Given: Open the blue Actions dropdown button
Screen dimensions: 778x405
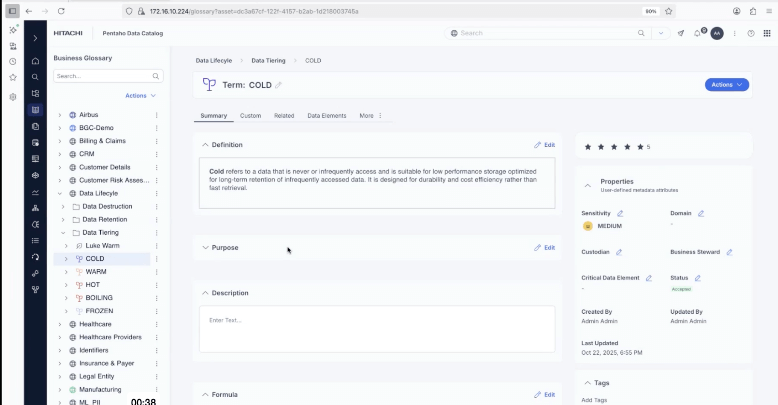Looking at the screenshot, I should point(726,85).
